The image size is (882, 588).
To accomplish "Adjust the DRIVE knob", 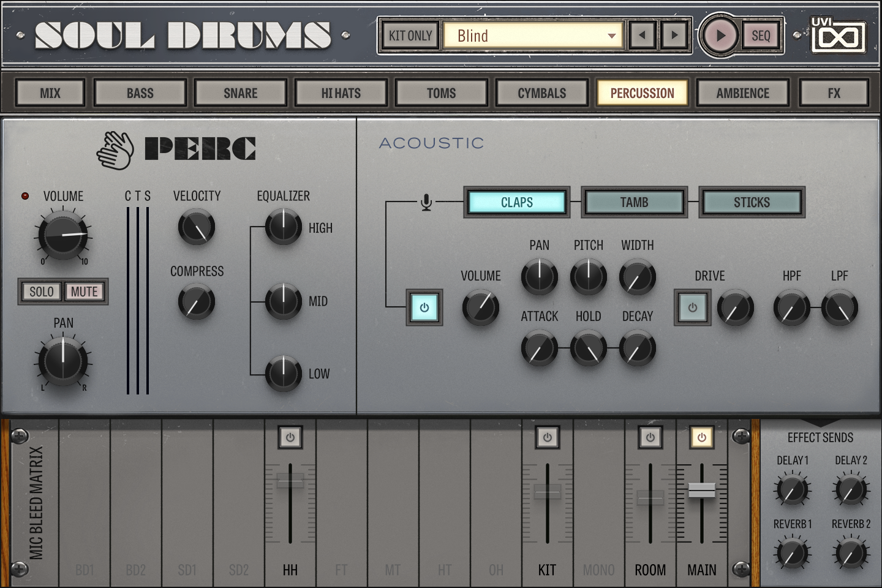I will (x=735, y=307).
